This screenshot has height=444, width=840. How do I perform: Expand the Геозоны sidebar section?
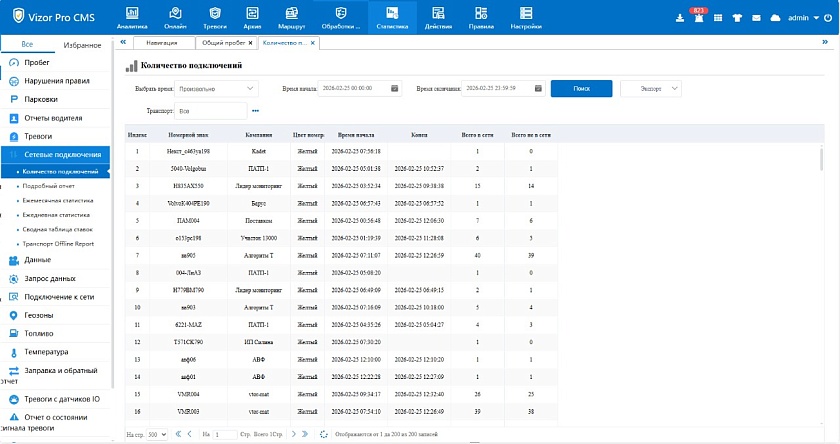coord(40,314)
